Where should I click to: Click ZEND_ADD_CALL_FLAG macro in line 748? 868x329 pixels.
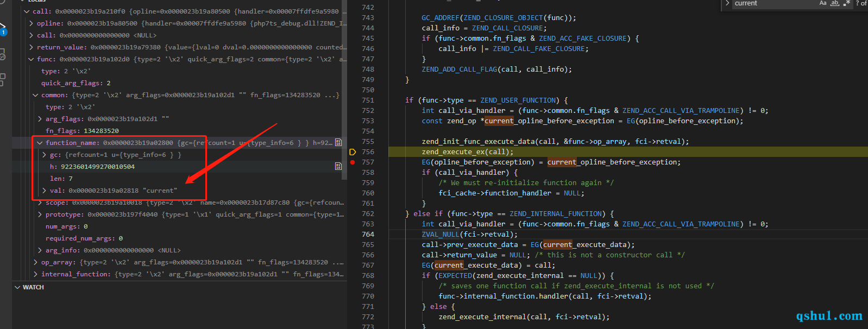coord(459,69)
